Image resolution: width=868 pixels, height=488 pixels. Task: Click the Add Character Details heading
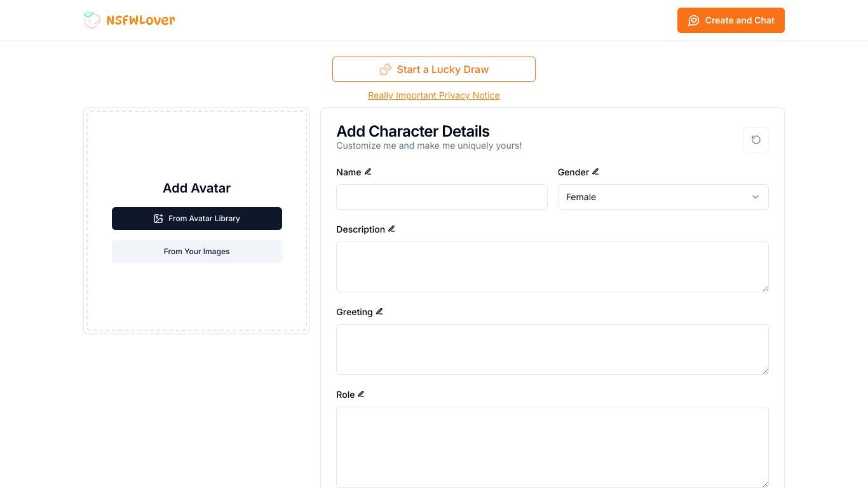(413, 132)
